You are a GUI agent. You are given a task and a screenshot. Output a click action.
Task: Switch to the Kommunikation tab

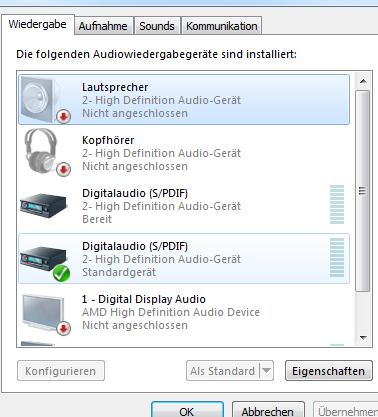pos(222,26)
